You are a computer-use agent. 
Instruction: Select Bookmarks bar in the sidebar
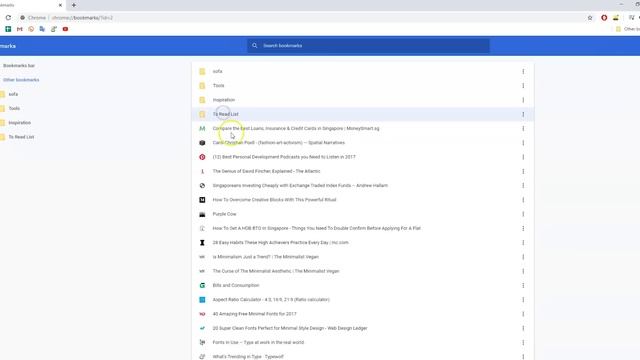click(19, 65)
